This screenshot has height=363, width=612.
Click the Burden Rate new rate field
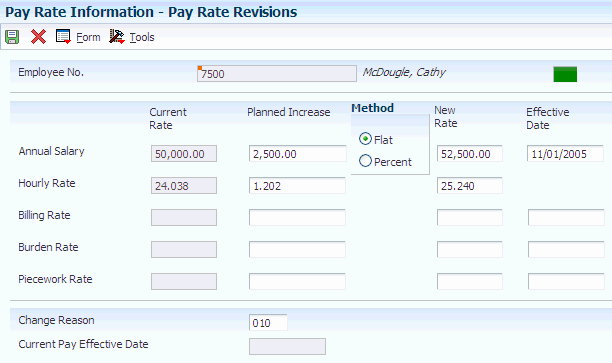470,249
